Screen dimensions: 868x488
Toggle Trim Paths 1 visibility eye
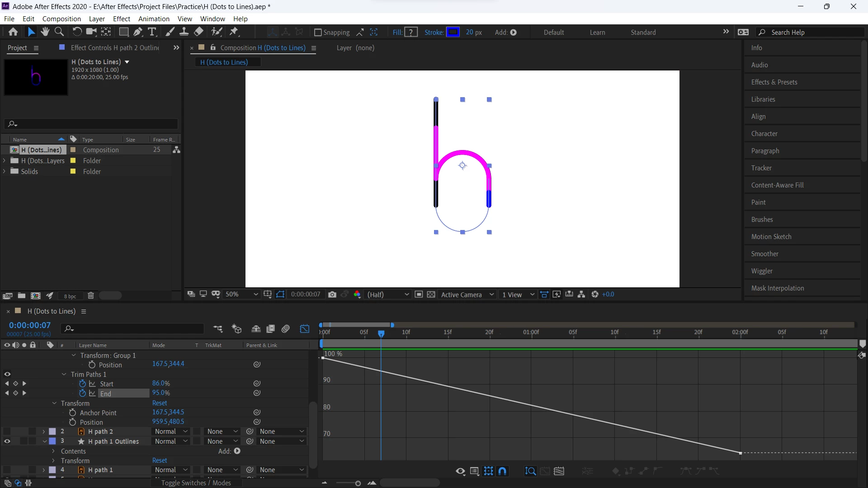[7, 374]
